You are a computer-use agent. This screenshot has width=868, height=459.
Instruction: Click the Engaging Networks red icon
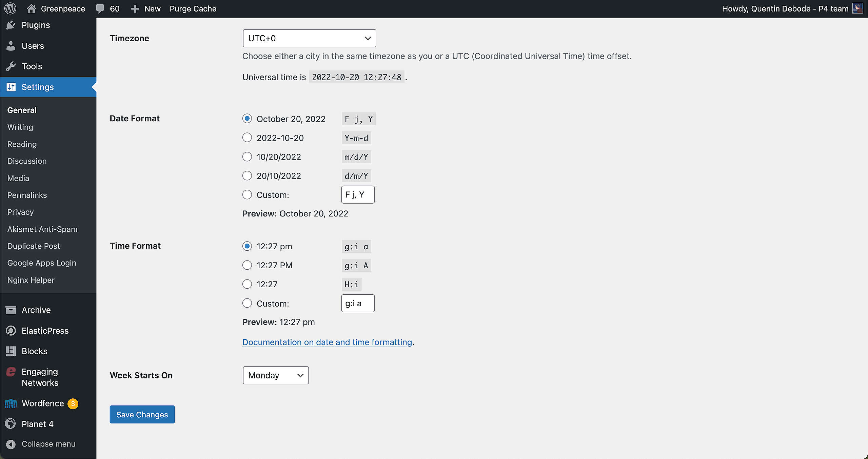click(x=11, y=372)
